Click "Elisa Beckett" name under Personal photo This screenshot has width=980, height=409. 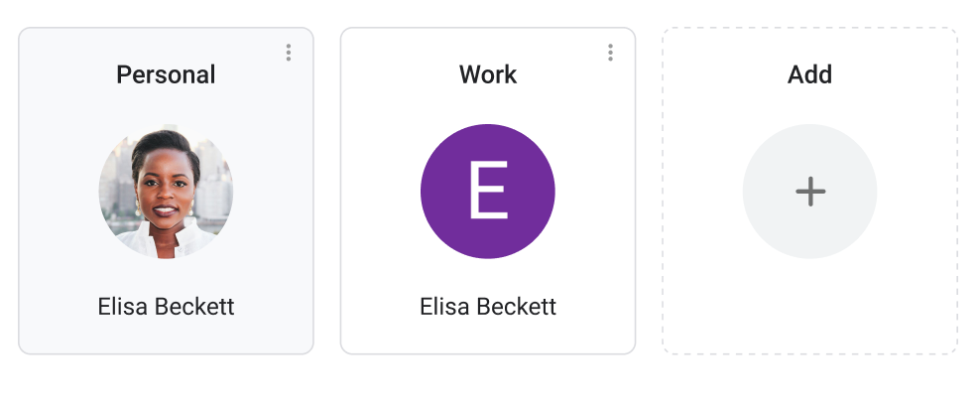coord(166,306)
